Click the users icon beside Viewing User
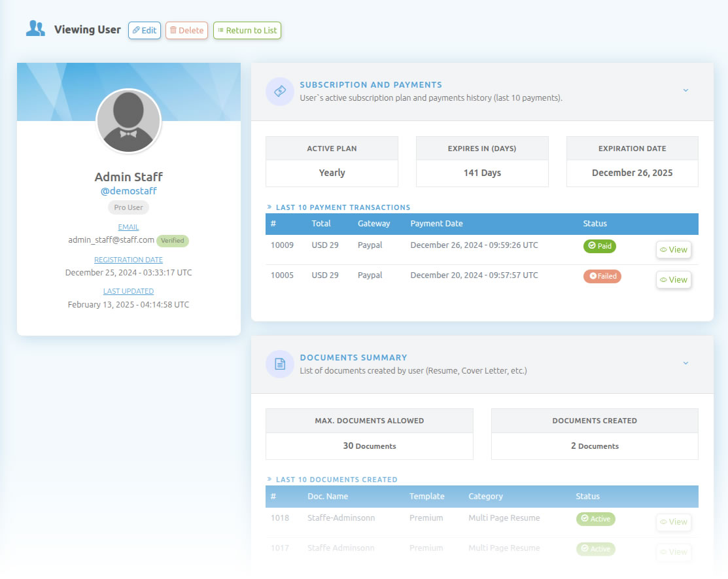728x579 pixels. pos(35,28)
